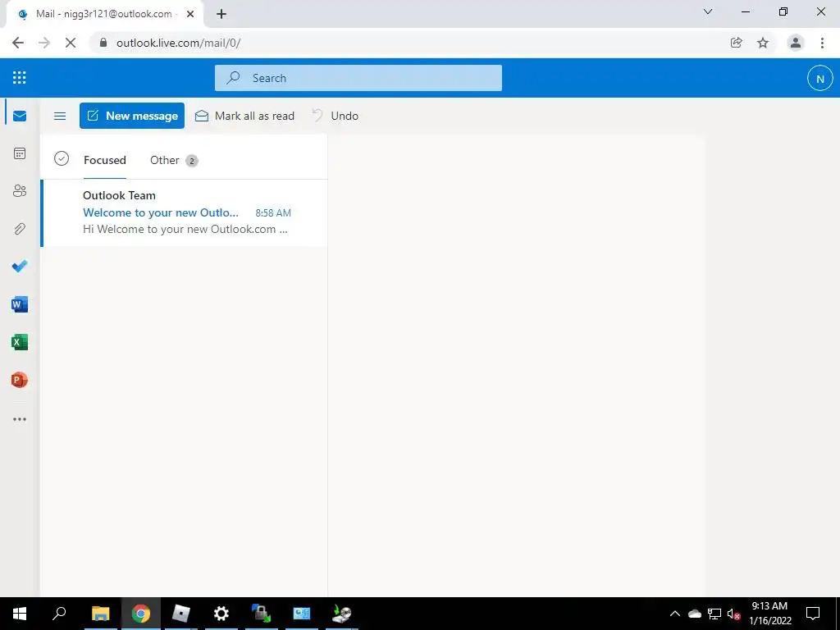Click the Chrome taskbar icon

(x=141, y=614)
